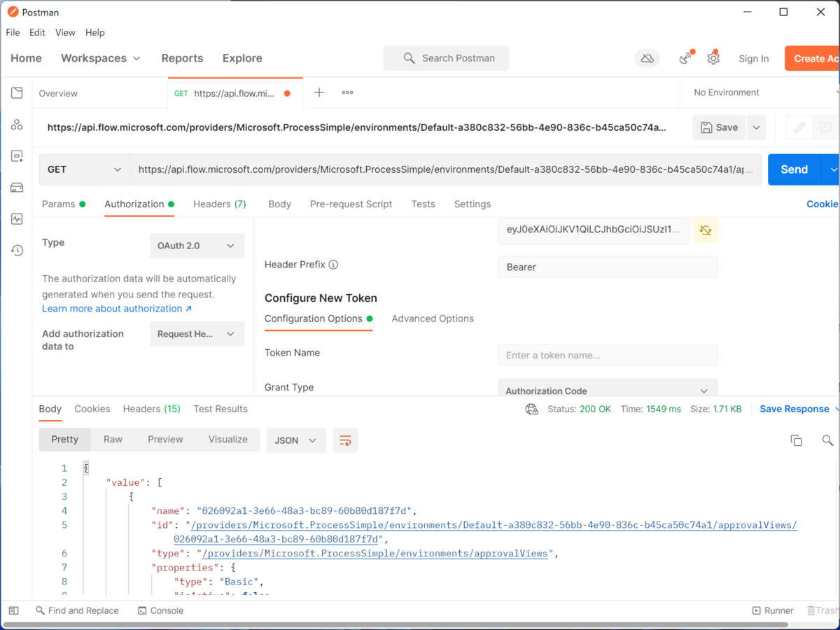Click the Token Name input field
Image resolution: width=840 pixels, height=630 pixels.
click(x=608, y=355)
